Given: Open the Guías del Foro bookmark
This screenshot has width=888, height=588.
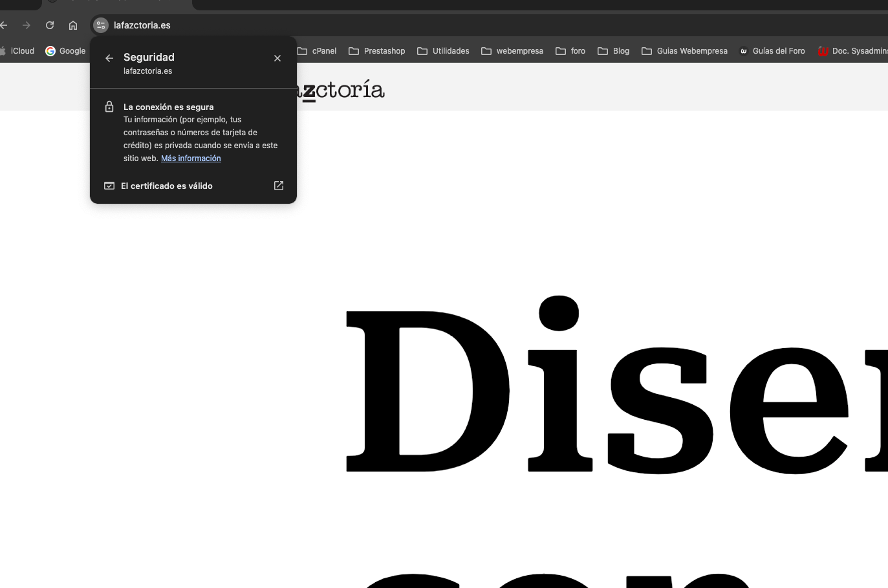Looking at the screenshot, I should pos(772,51).
